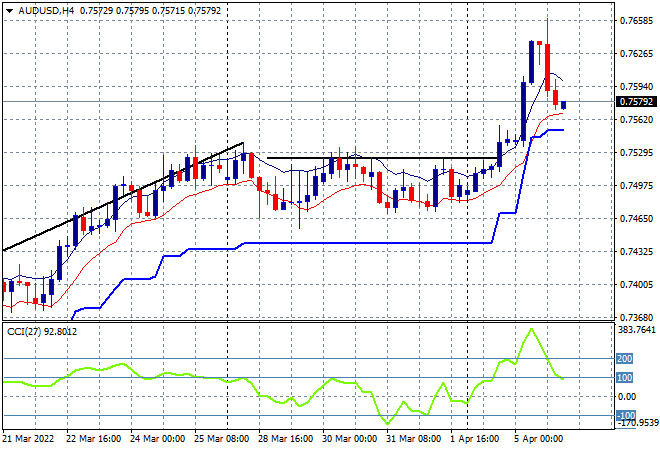The height and width of the screenshot is (450, 660).
Task: Click the 1 Apr 16:00 time label
Action: click(x=475, y=439)
